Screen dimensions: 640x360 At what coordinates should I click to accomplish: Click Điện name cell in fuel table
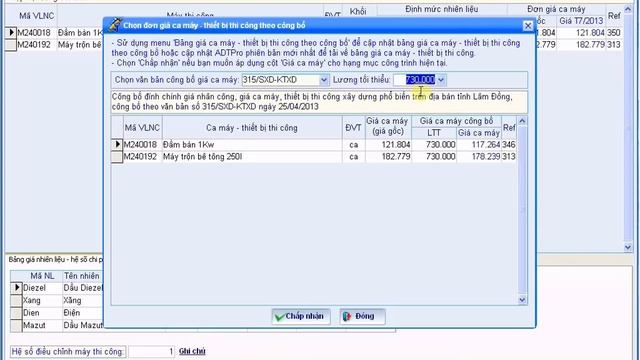(x=83, y=313)
